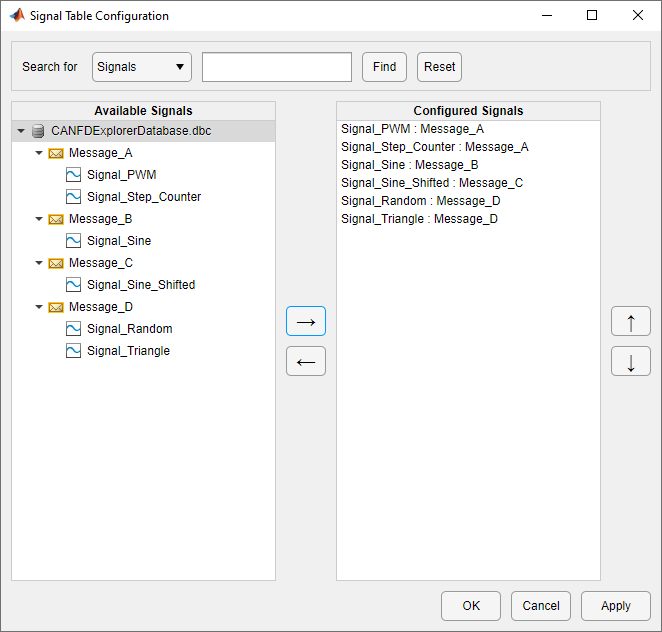Collapse the Message_D tree node
The width and height of the screenshot is (662, 632).
39,307
